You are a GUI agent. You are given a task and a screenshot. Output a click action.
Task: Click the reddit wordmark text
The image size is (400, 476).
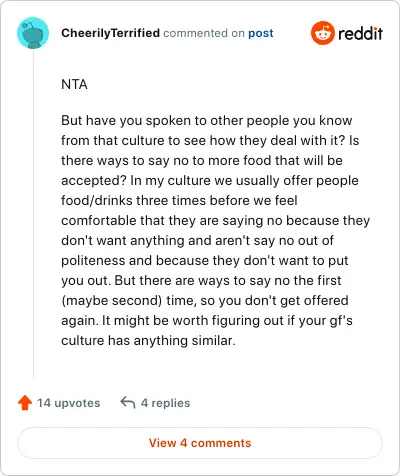pos(360,33)
